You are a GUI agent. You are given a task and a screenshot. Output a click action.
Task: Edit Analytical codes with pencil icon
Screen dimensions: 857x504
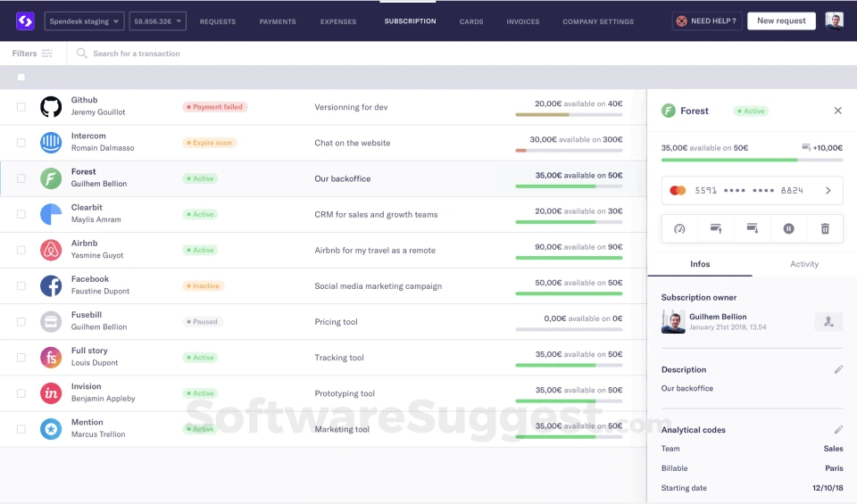[x=838, y=430]
